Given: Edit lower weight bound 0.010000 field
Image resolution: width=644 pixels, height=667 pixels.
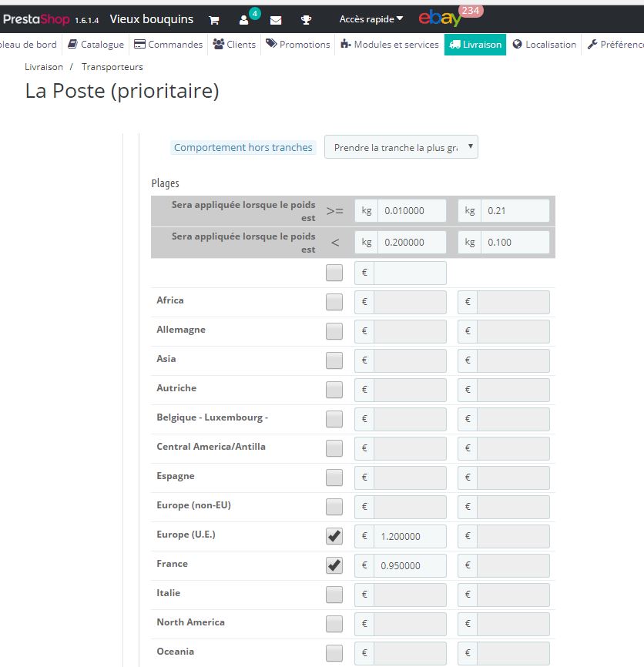Looking at the screenshot, I should (412, 210).
